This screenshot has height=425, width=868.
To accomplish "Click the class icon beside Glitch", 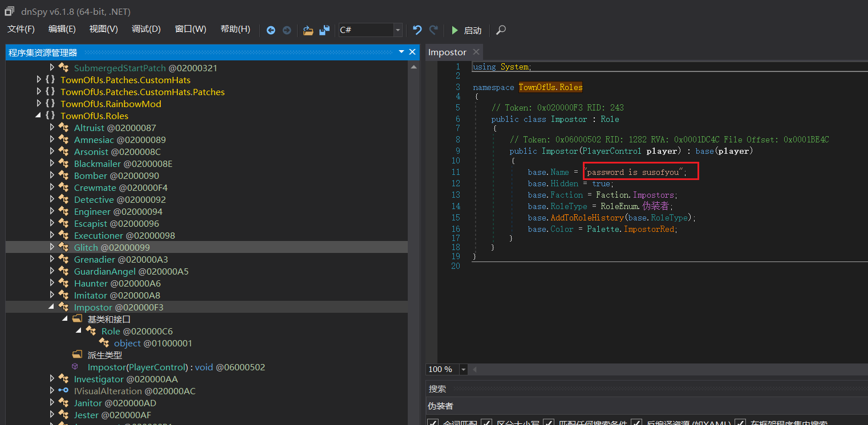I will point(63,247).
